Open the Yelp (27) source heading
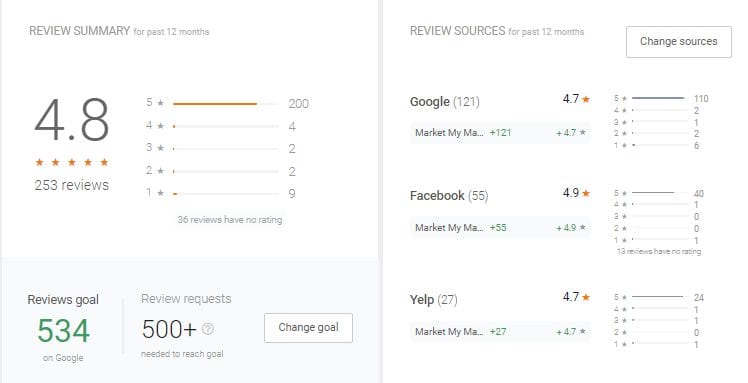 coord(434,300)
